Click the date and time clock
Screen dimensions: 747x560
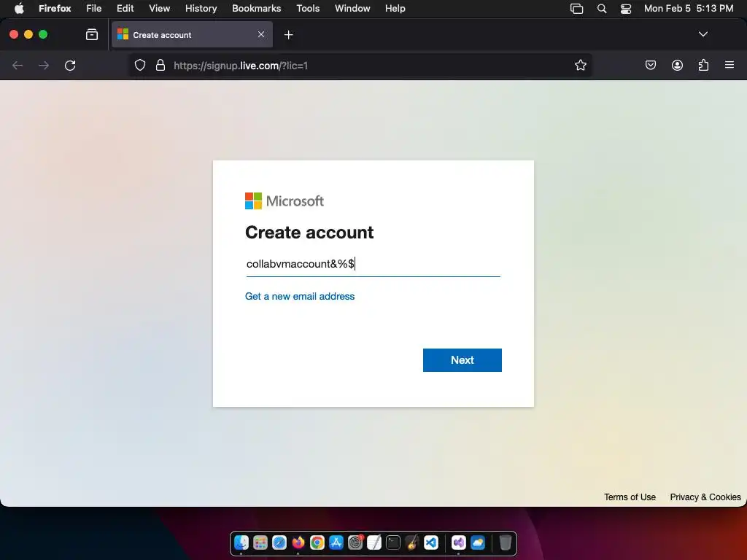pyautogui.click(x=689, y=8)
